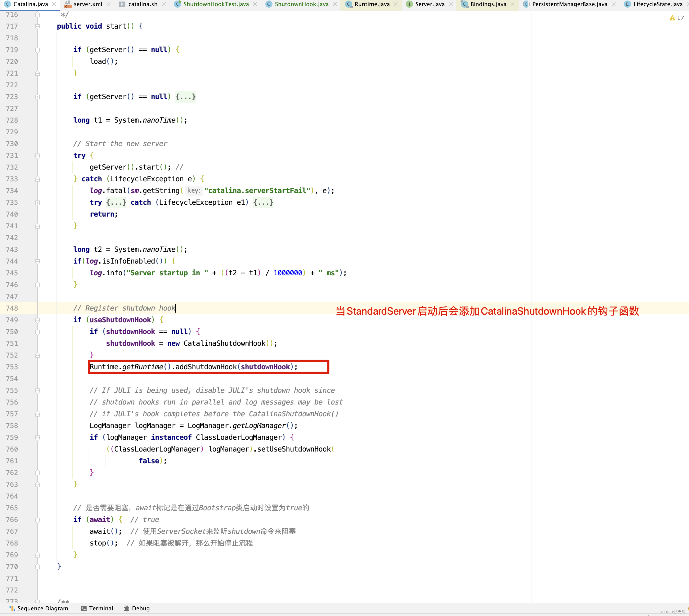Collapse the instanceof block at line 759
Image resolution: width=689 pixels, height=616 pixels.
(38, 438)
